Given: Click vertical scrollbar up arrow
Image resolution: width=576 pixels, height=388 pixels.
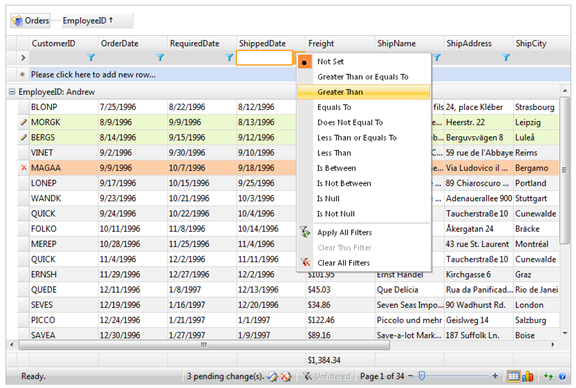Looking at the screenshot, I should (565, 90).
